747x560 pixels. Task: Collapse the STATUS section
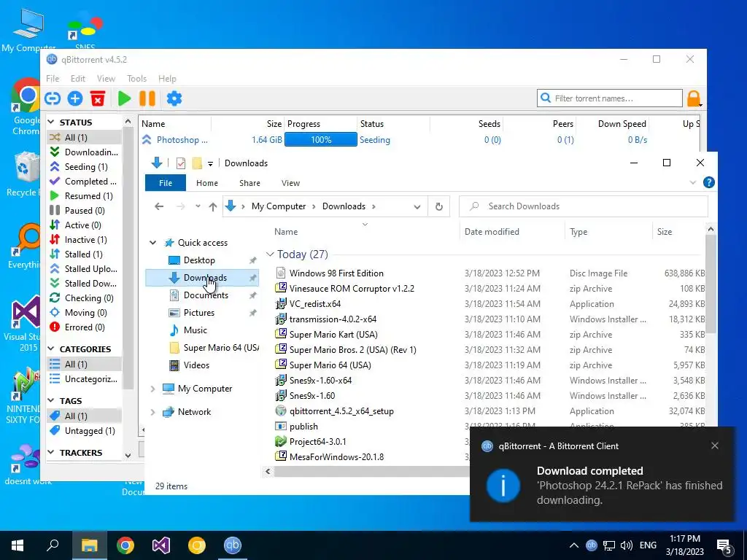pyautogui.click(x=51, y=122)
